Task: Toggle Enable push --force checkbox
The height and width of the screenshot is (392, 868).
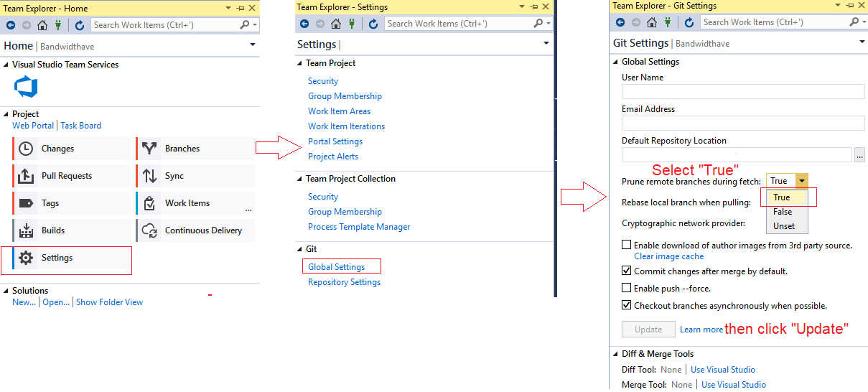Action: [x=627, y=289]
